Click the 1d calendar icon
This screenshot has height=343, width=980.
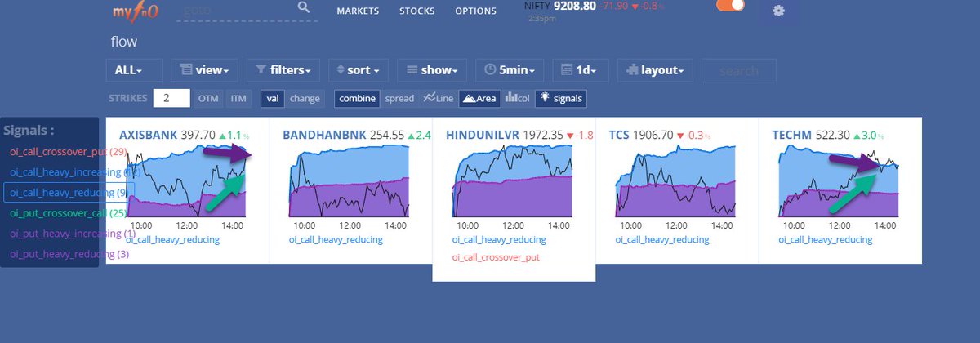tap(568, 70)
